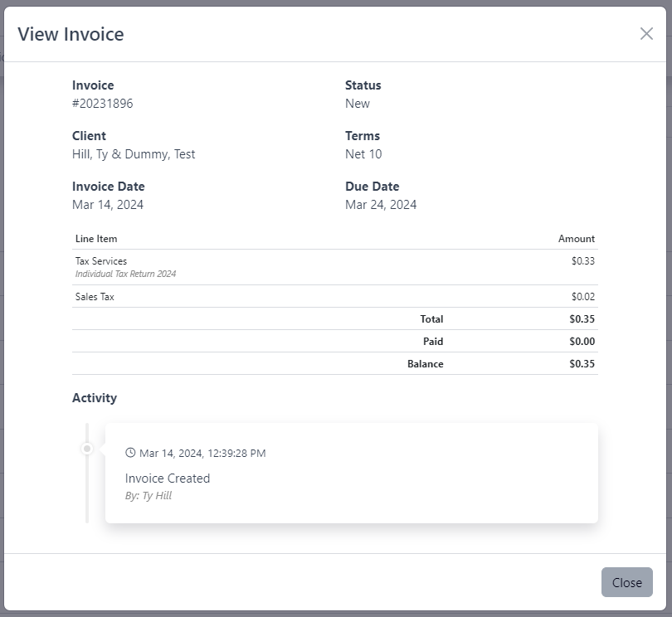Screen dimensions: 672x617
Task: Click the Invoice Date Mar 14, 2024
Action: [109, 204]
